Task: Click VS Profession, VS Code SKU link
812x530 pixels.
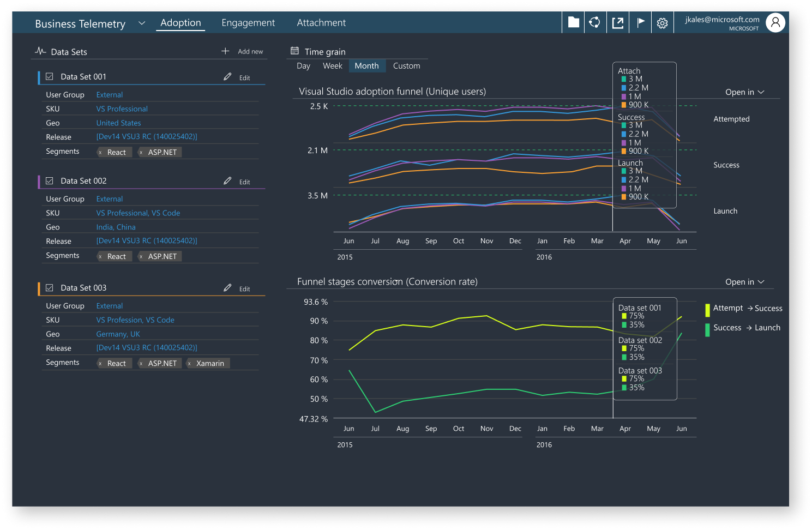Action: [136, 320]
